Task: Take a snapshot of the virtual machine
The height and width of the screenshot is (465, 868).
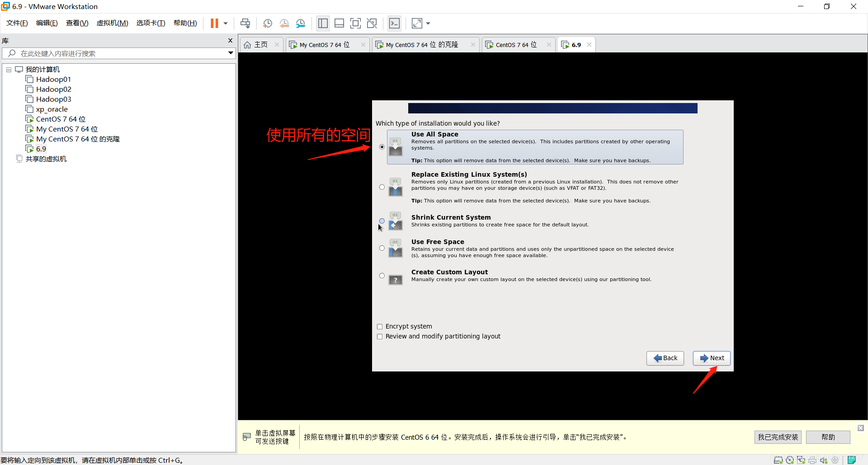Action: pos(268,23)
